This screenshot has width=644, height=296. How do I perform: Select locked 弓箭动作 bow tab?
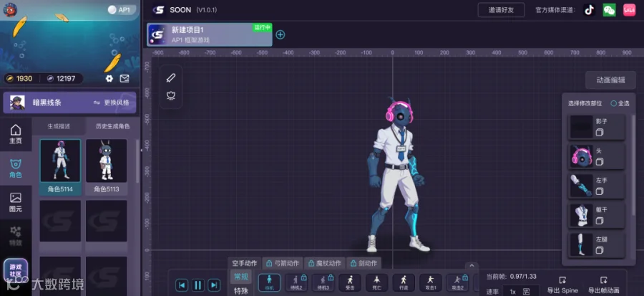(x=283, y=263)
